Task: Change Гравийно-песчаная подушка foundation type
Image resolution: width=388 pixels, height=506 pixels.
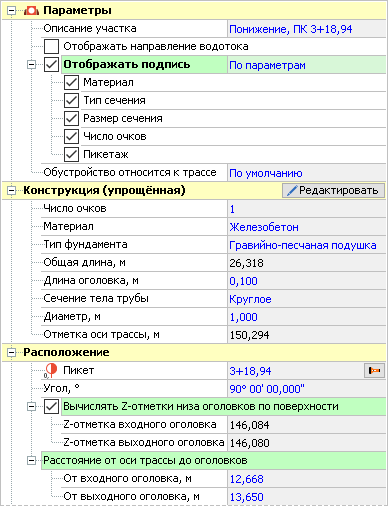Action: 306,245
